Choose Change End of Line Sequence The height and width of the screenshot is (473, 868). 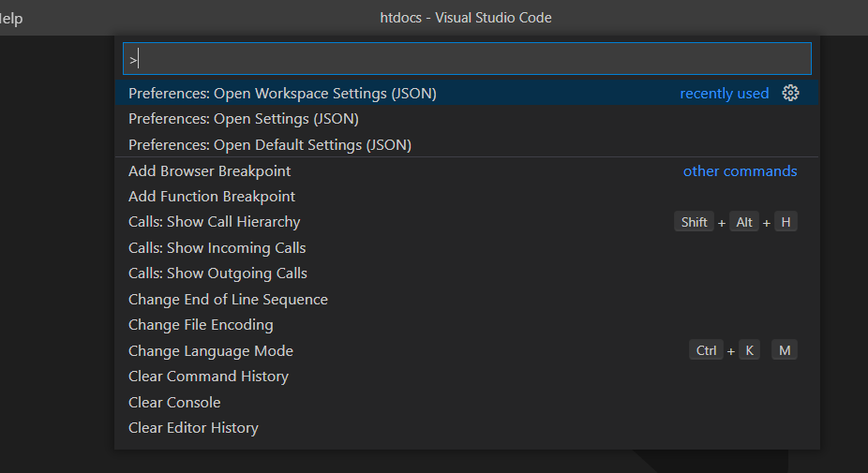point(467,300)
